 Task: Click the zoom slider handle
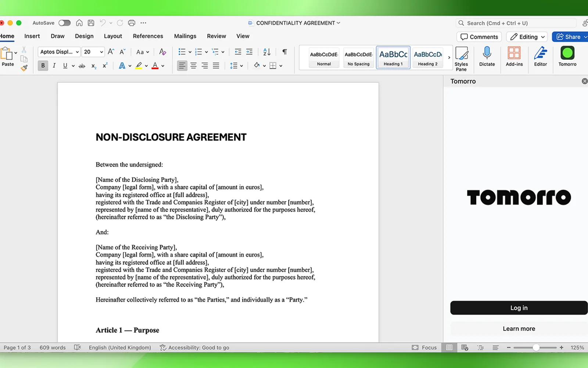[x=536, y=347]
